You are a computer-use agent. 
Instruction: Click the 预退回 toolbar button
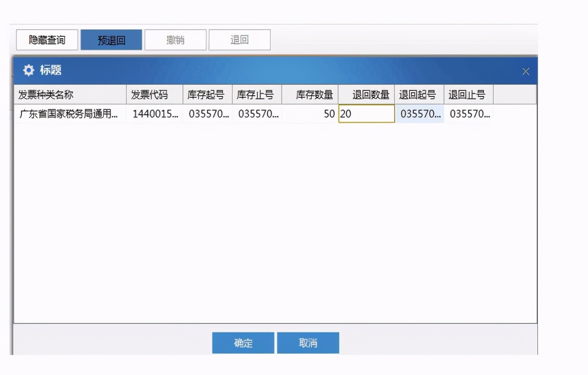(x=111, y=39)
